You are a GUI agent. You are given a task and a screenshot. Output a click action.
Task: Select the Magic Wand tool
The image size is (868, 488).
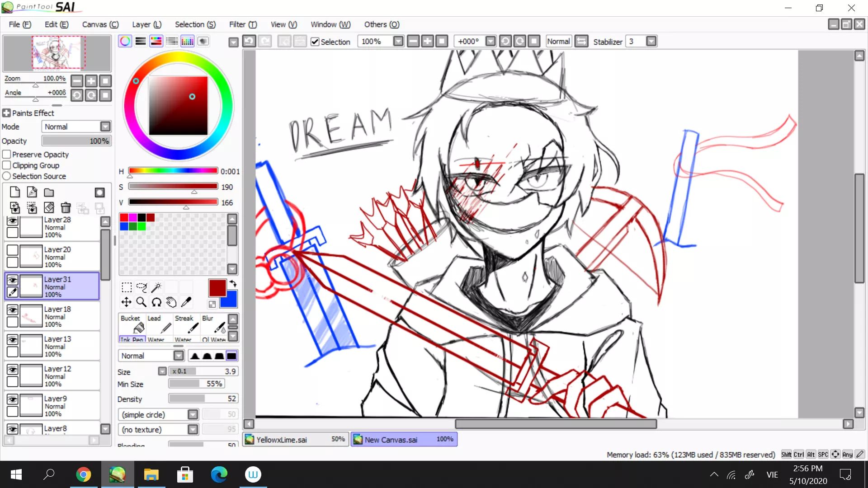(x=156, y=287)
